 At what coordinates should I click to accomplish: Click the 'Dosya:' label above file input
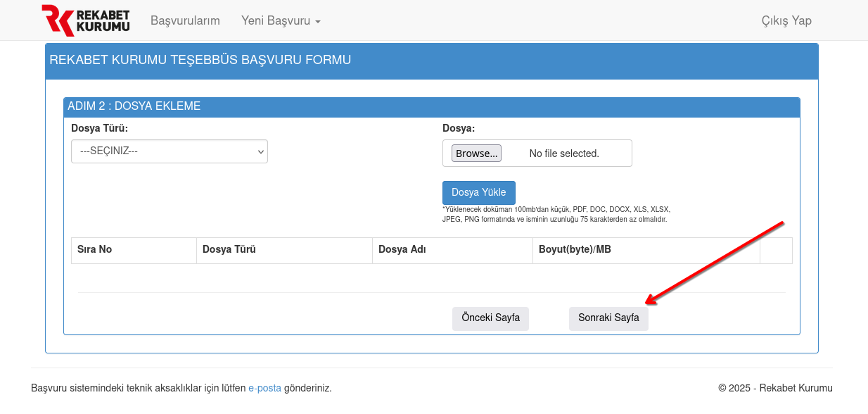pos(459,128)
